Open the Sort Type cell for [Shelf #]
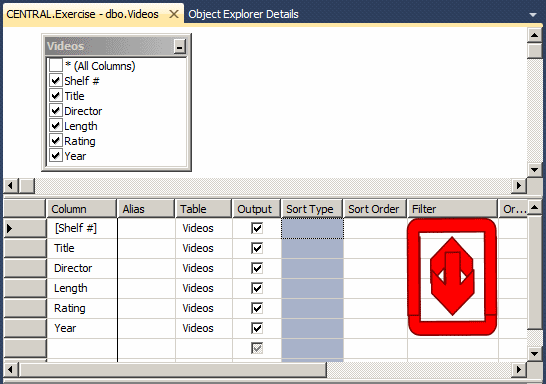 [312, 228]
